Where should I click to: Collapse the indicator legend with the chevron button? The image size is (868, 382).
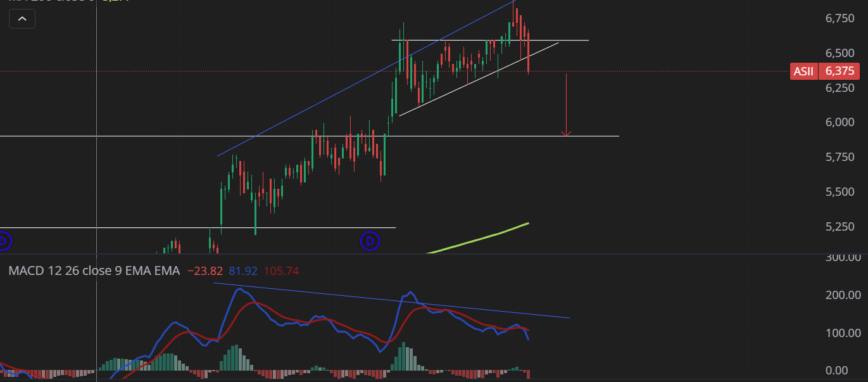[22, 19]
